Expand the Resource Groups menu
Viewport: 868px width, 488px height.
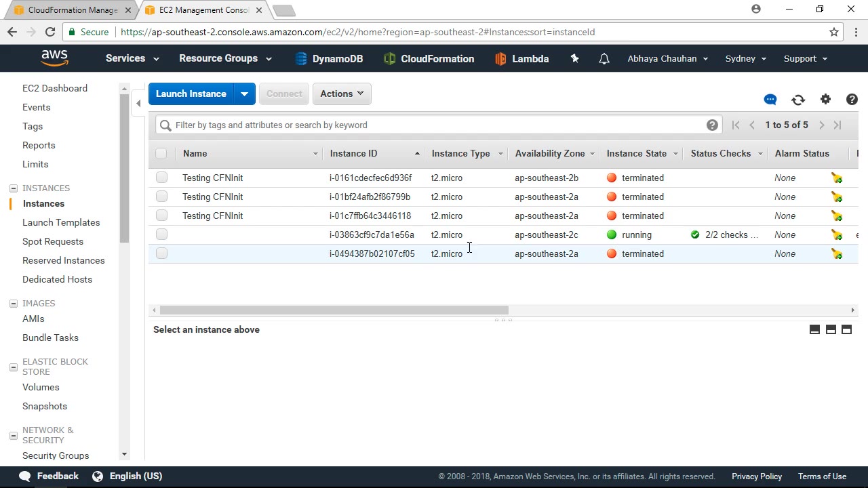tap(225, 58)
